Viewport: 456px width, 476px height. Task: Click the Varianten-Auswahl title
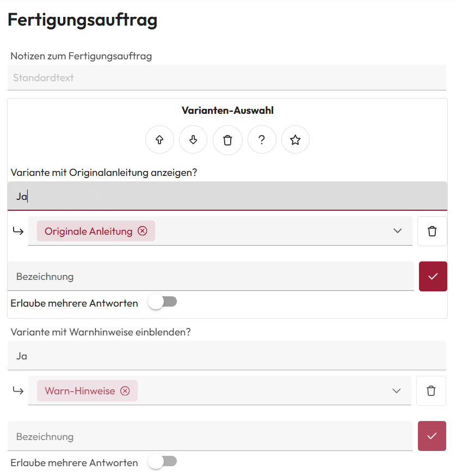[227, 110]
